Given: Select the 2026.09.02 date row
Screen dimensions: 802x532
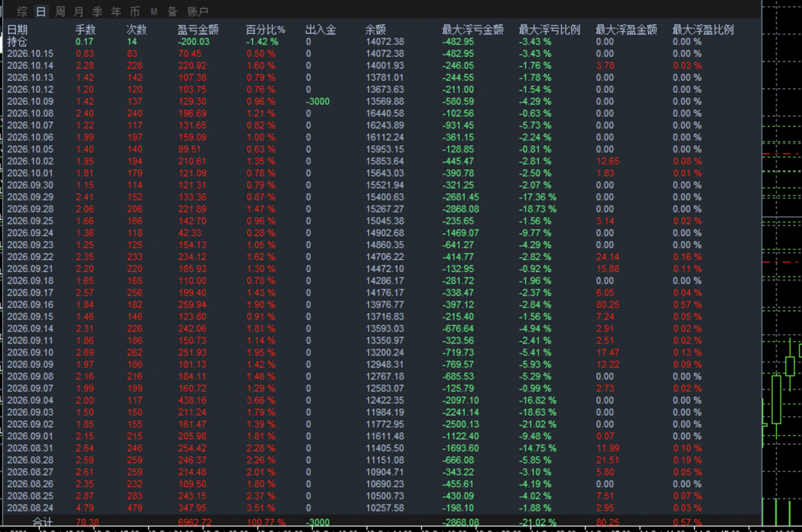Looking at the screenshot, I should pos(30,424).
